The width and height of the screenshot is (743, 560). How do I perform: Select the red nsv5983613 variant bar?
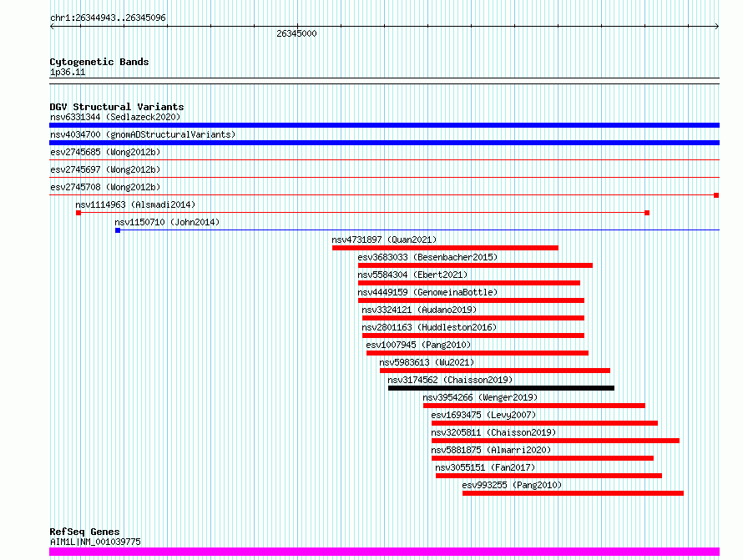[x=495, y=371]
